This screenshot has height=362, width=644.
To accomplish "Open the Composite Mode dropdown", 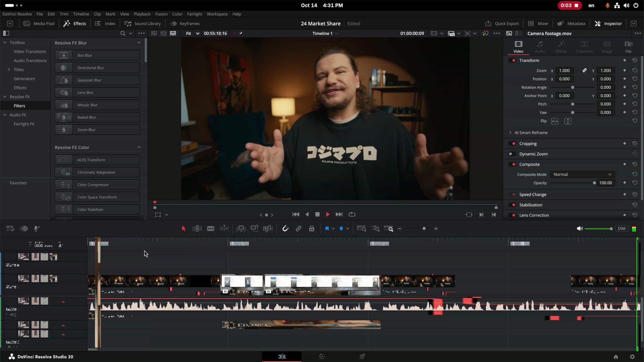I will tap(582, 174).
